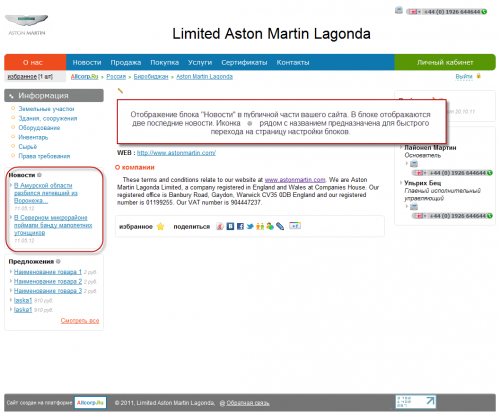This screenshot has width=500, height=412.
Task: Click the green call icon in header phone
Action: click(x=484, y=12)
